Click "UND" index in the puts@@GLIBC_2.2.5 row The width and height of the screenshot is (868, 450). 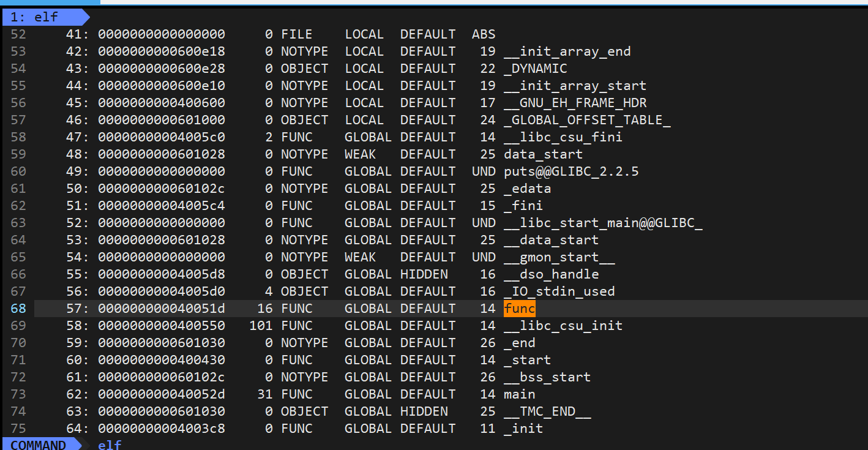(x=484, y=171)
